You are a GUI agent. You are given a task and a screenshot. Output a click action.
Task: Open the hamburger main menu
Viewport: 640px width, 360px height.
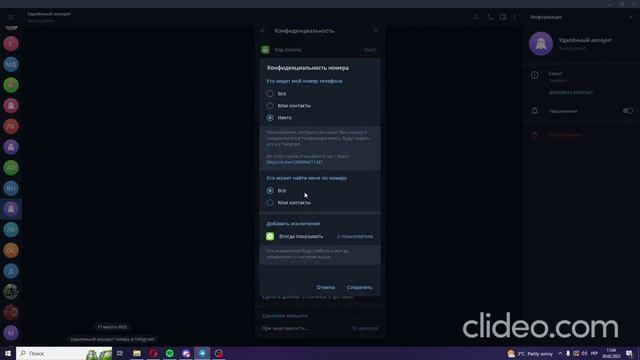(11, 17)
